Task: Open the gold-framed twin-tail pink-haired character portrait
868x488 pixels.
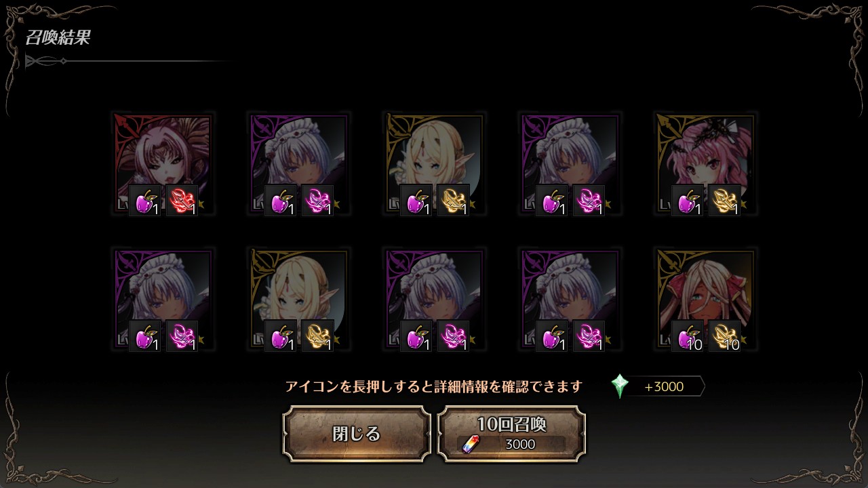Action: point(705,164)
